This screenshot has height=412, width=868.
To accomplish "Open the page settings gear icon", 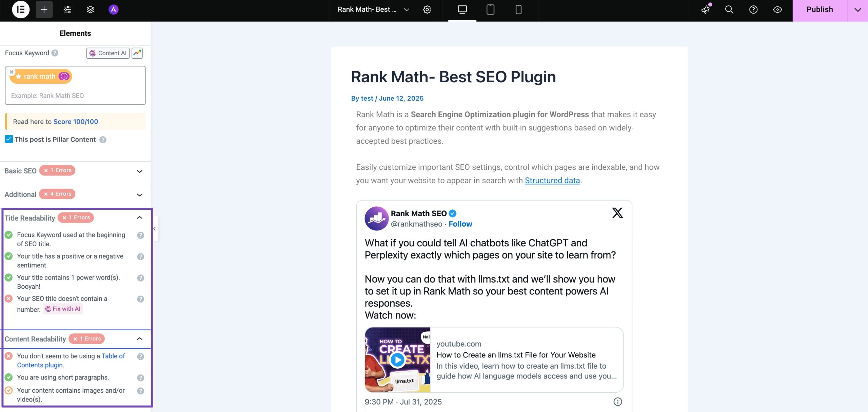I will point(427,9).
